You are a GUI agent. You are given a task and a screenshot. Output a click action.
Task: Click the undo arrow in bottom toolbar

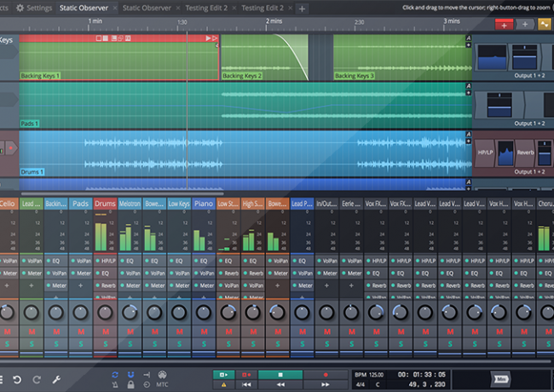[18, 378]
